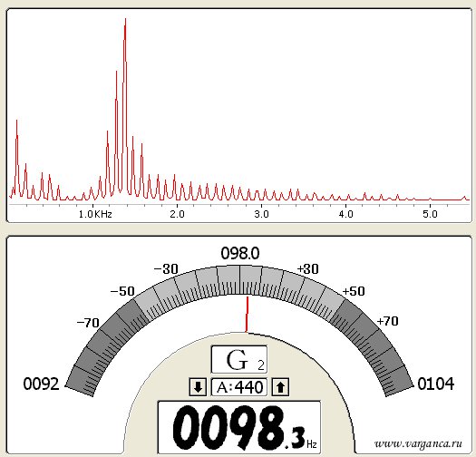The width and height of the screenshot is (476, 457).
Task: Click the -30 cents mark on dial
Action: tap(166, 269)
